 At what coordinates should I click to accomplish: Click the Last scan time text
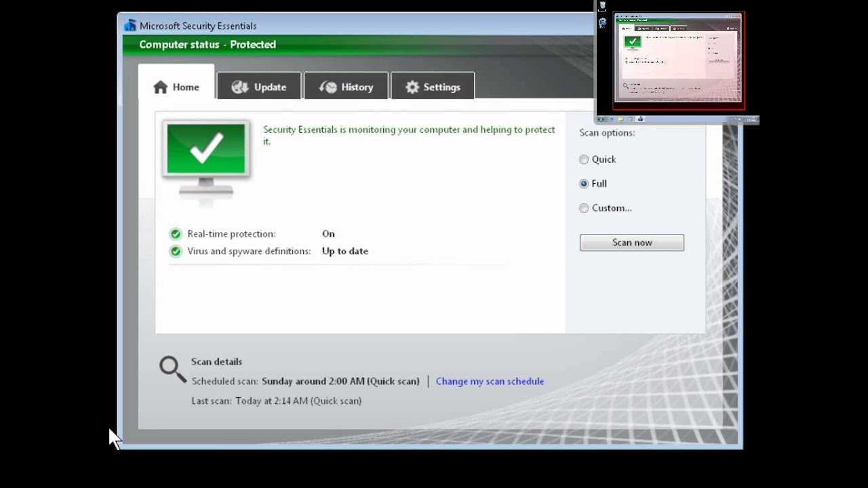coord(276,401)
